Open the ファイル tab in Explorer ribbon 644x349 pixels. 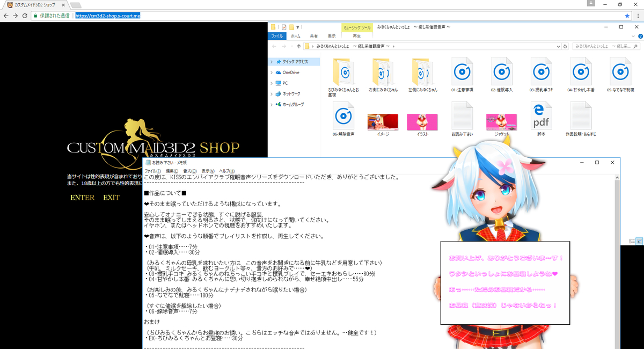pos(277,36)
